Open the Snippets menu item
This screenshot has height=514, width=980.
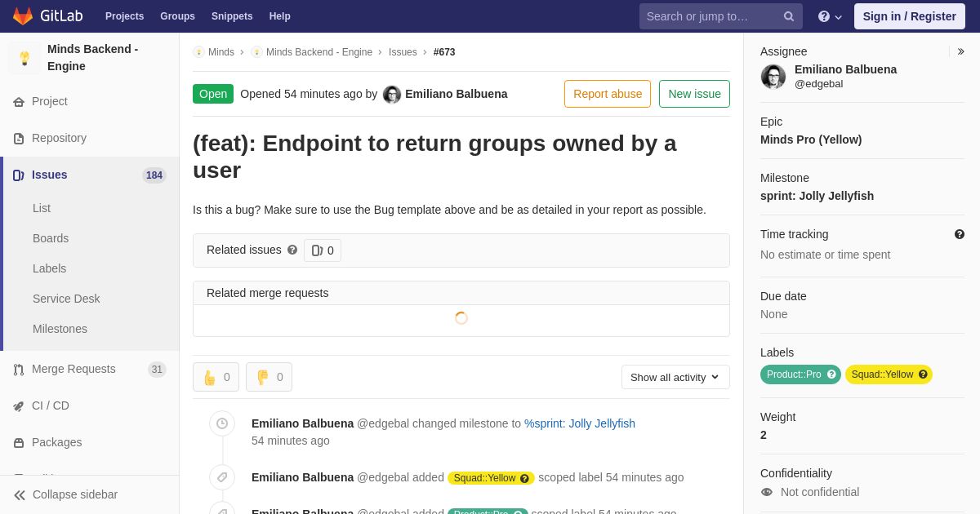tap(232, 16)
